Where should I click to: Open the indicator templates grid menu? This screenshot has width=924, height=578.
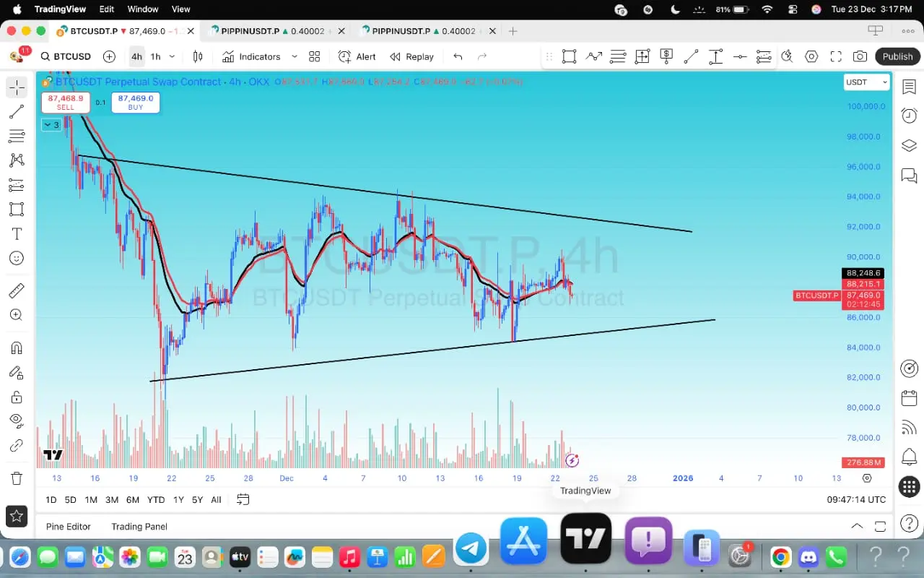[315, 56]
